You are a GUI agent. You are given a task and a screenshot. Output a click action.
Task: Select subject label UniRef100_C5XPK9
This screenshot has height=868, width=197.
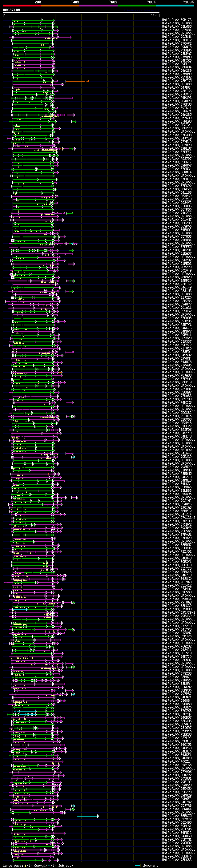point(177,196)
